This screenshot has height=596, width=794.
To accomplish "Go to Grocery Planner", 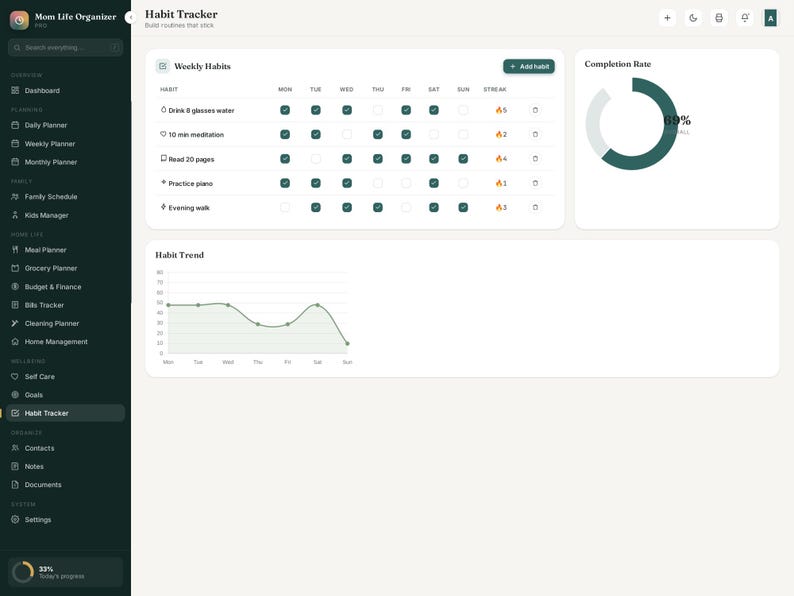I will click(65, 268).
